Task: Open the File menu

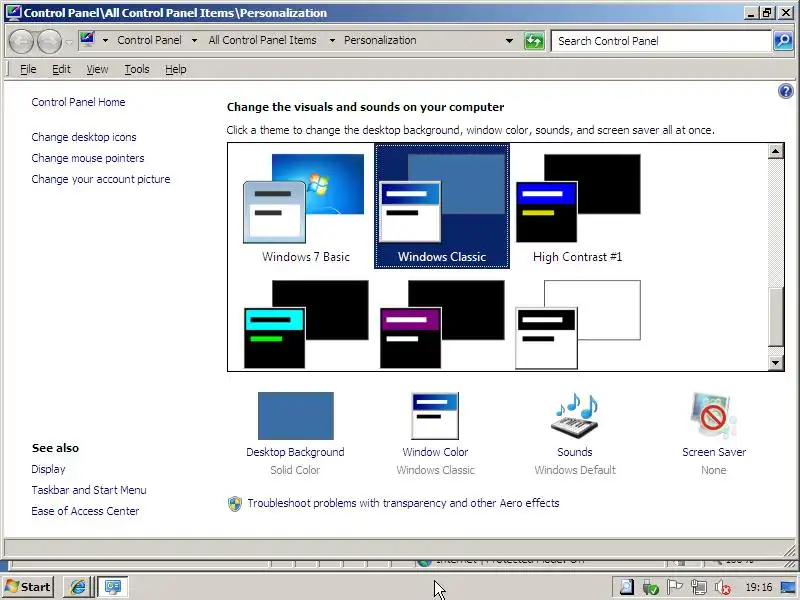Action: pos(28,69)
